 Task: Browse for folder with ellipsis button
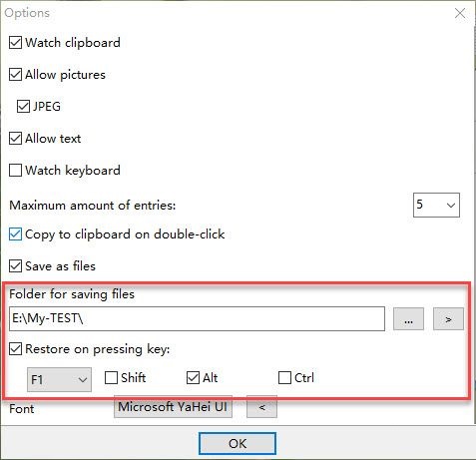click(408, 319)
